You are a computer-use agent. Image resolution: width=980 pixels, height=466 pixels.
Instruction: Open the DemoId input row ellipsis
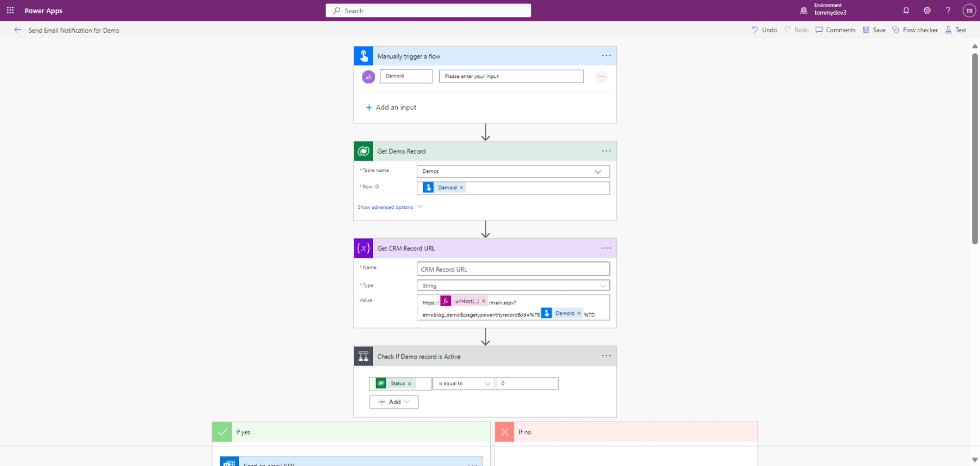tap(601, 76)
